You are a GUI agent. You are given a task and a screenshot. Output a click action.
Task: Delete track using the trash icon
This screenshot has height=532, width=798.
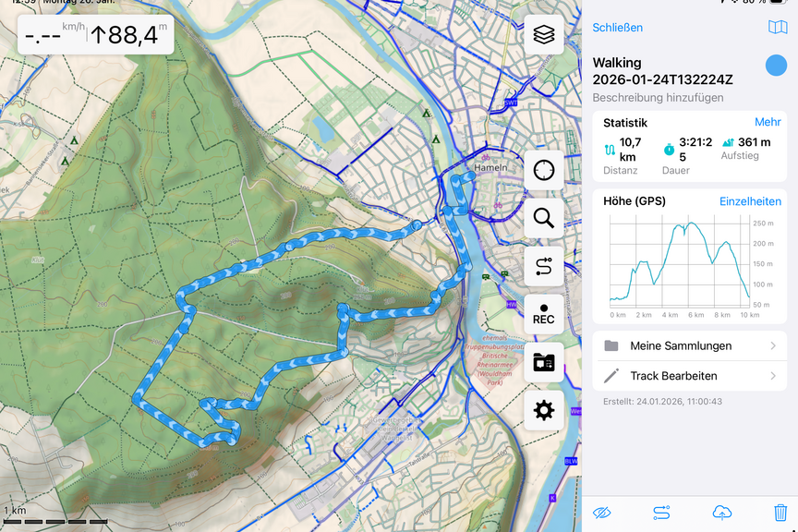780,512
